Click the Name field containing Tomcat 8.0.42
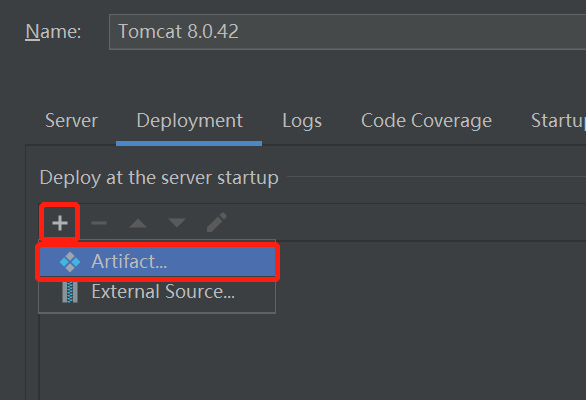586x400 pixels. (348, 32)
